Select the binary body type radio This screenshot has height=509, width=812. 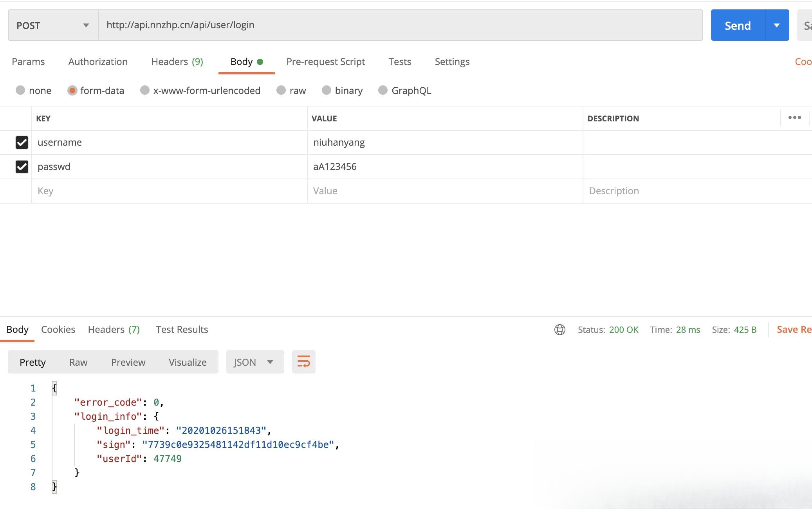pyautogui.click(x=327, y=90)
